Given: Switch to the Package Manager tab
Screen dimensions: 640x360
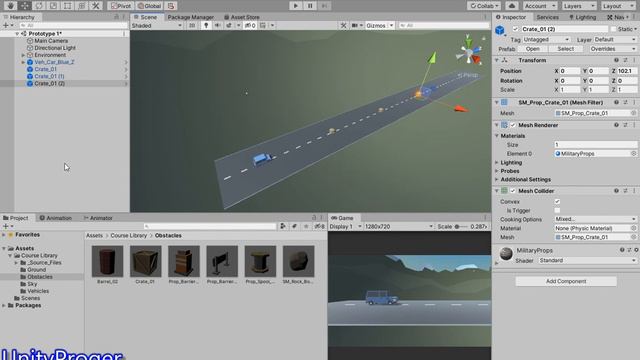Looking at the screenshot, I should 190,17.
